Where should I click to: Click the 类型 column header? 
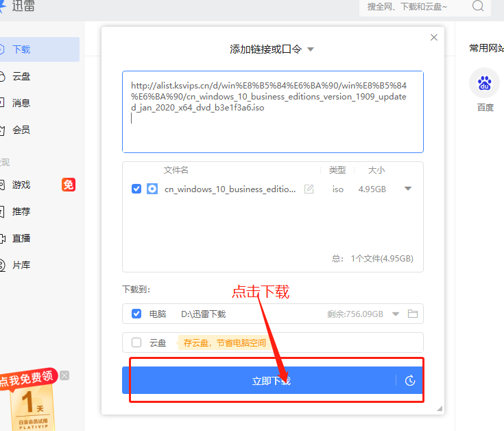tap(337, 170)
